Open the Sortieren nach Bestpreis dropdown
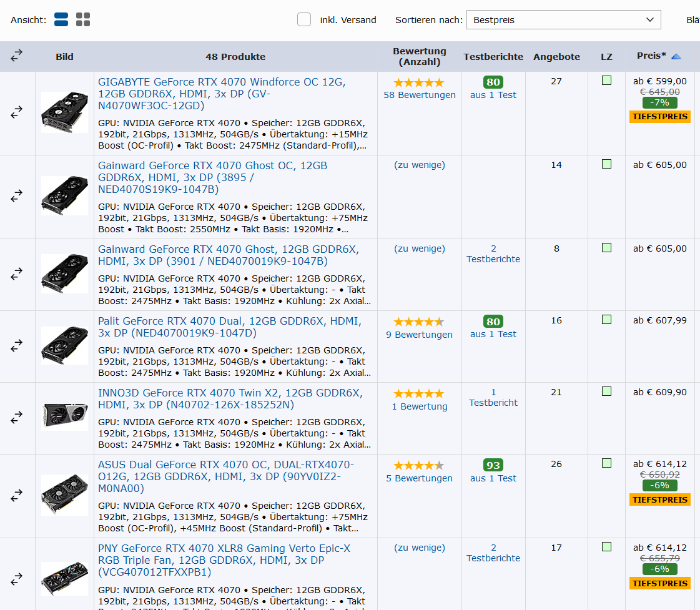This screenshot has height=610, width=700. (563, 19)
